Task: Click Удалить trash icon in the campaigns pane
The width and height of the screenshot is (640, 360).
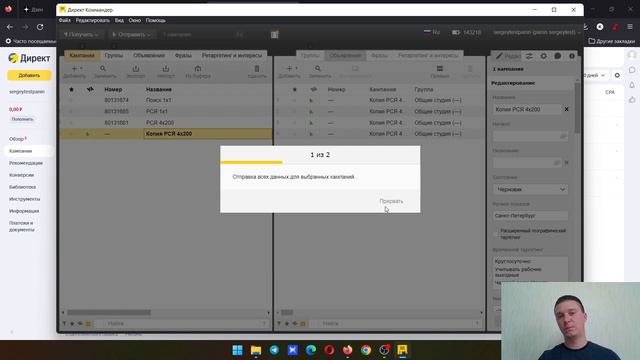Action: (257, 69)
